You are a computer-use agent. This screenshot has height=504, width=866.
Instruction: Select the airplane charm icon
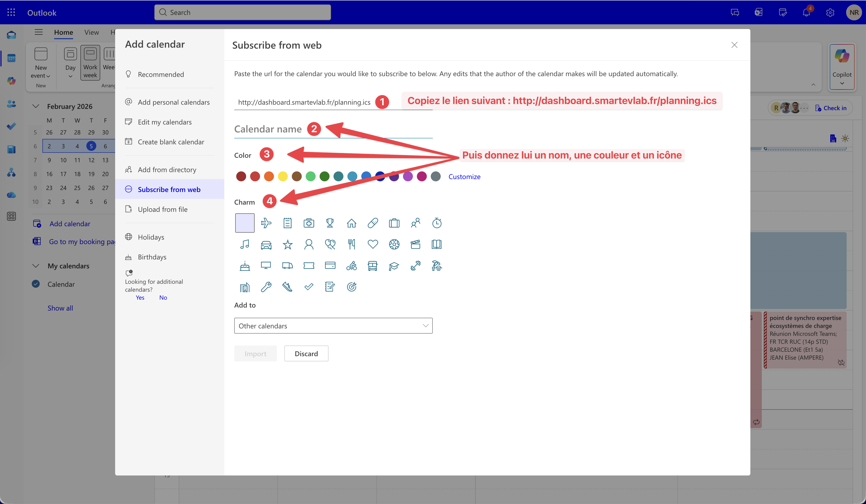coord(266,223)
